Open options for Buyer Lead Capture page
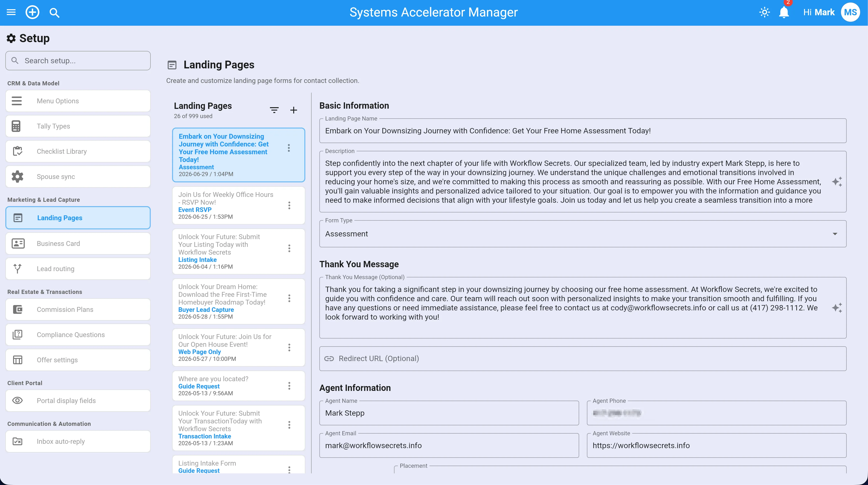 tap(289, 298)
